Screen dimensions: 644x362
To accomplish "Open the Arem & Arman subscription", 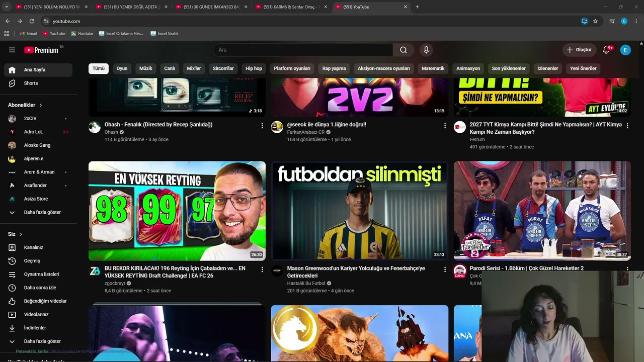I will pos(38,172).
